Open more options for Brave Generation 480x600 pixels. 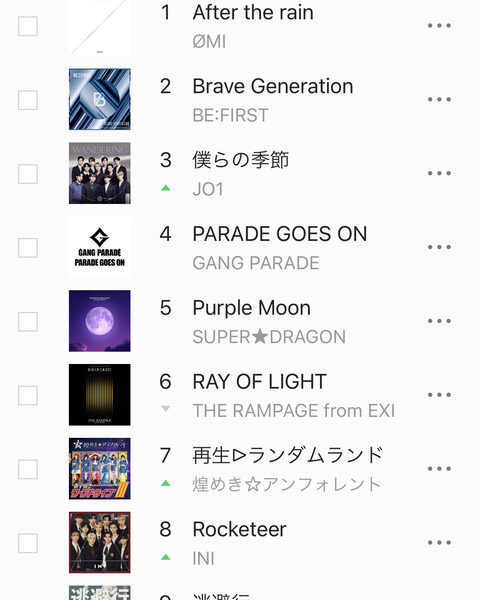pos(439,99)
